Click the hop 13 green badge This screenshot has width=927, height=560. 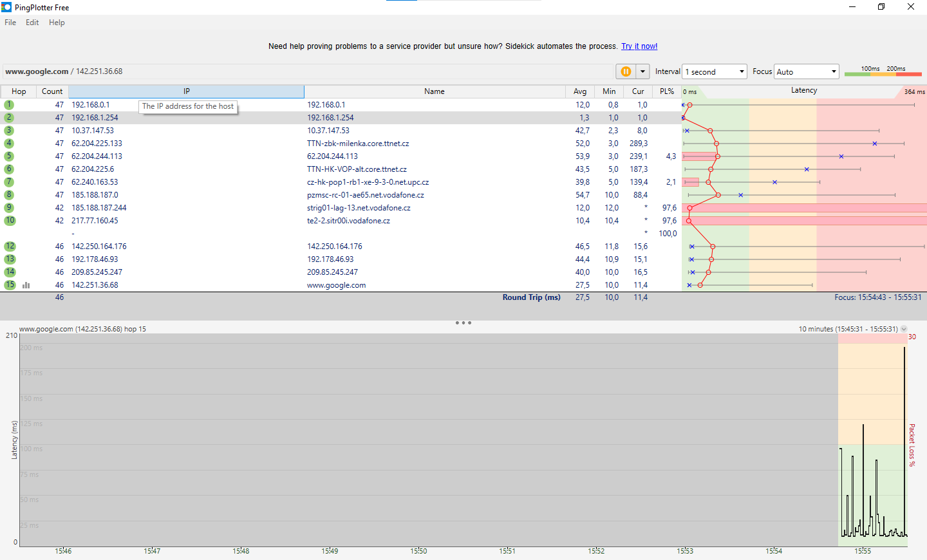[x=10, y=259]
